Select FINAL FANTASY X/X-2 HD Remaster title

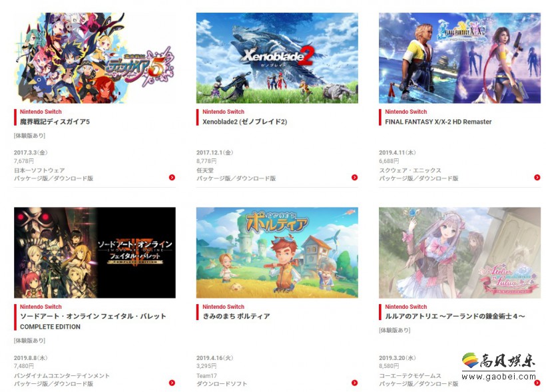[x=438, y=122]
